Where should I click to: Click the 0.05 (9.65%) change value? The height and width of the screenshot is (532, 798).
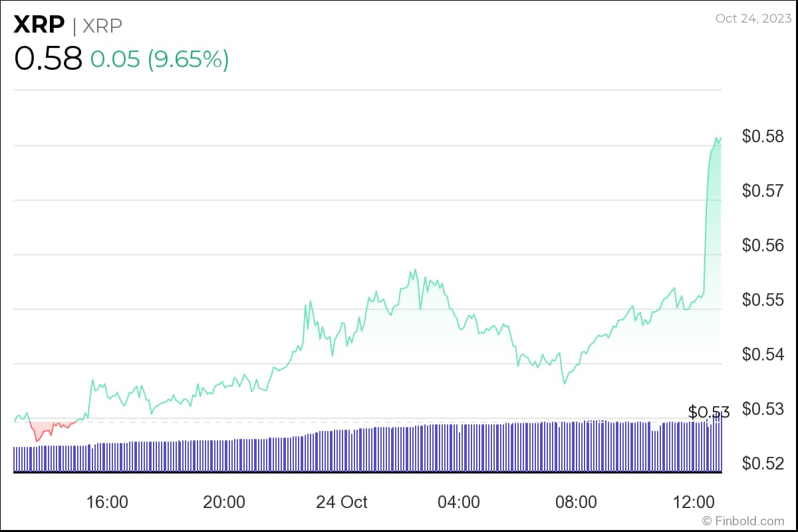pos(160,59)
